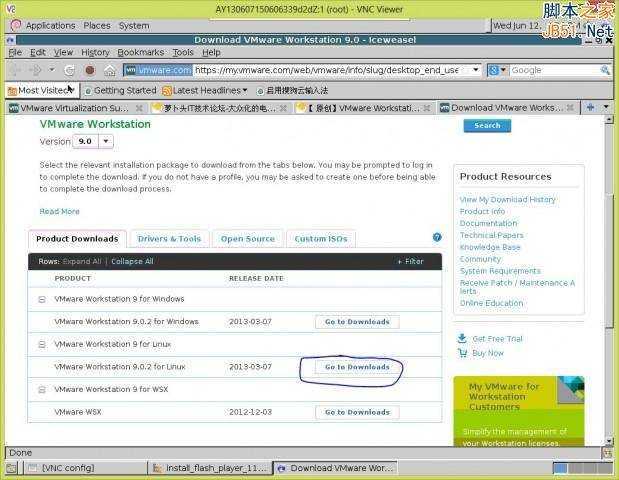Open the View menu
619x480 pixels.
[x=63, y=52]
